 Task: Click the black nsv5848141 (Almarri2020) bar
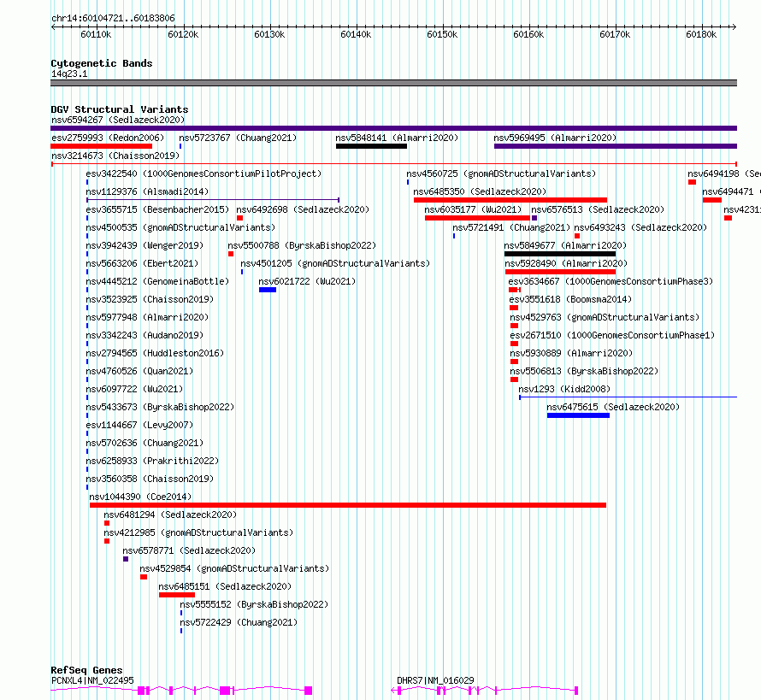pyautogui.click(x=371, y=146)
